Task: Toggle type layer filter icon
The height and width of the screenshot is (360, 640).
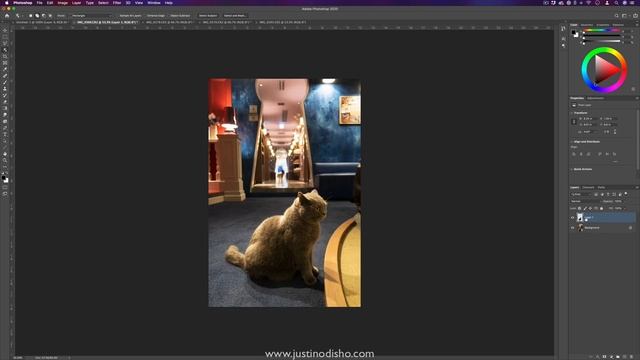Action: click(x=608, y=195)
